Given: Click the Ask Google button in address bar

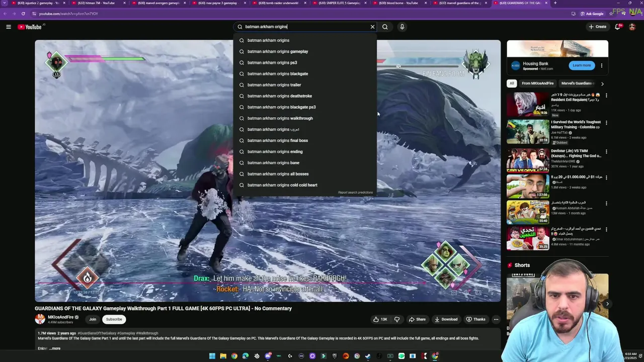Looking at the screenshot, I should (592, 14).
